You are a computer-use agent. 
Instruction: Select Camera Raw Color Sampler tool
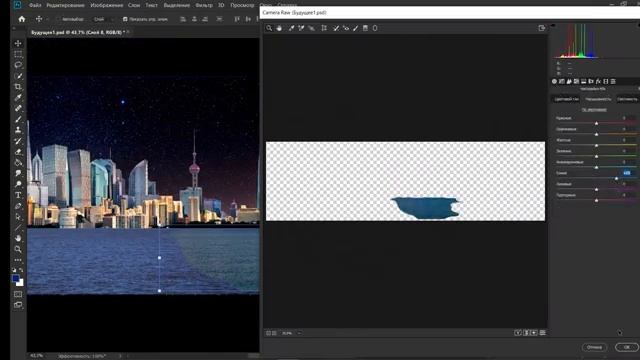tap(301, 28)
